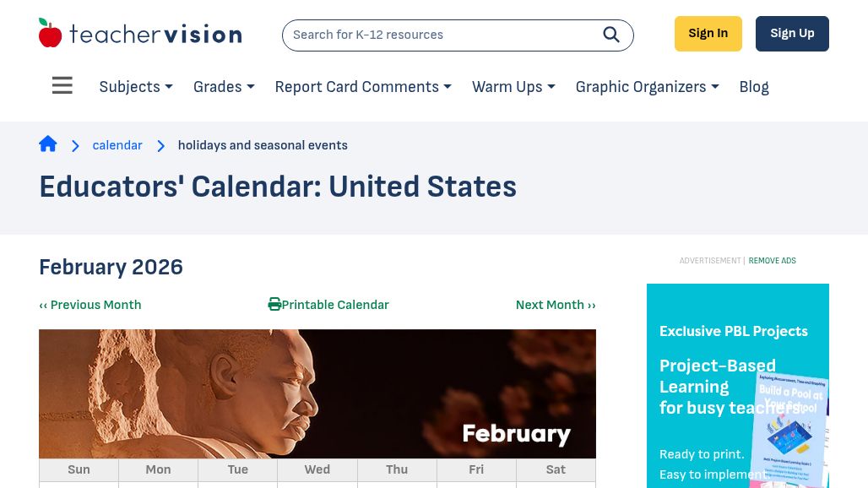
Task: Expand the Report Card Comments dropdown
Action: pyautogui.click(x=363, y=87)
